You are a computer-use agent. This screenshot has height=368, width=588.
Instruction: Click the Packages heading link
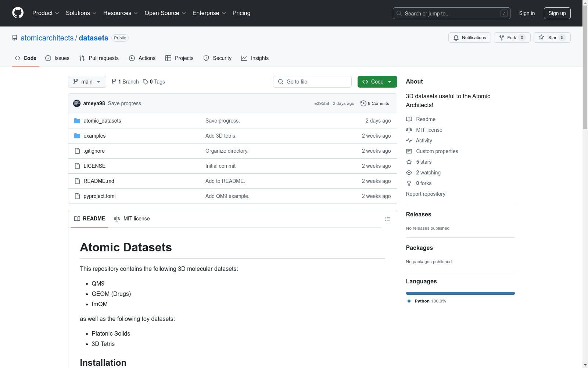tap(419, 248)
